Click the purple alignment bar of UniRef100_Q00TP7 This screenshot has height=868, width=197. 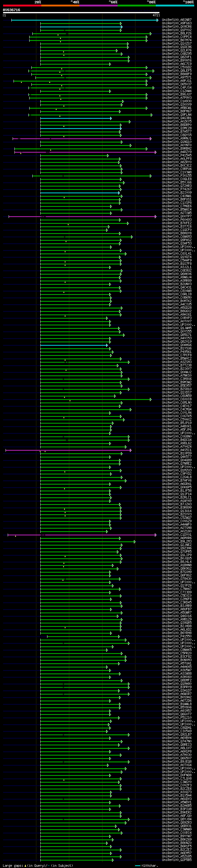[x=82, y=217]
